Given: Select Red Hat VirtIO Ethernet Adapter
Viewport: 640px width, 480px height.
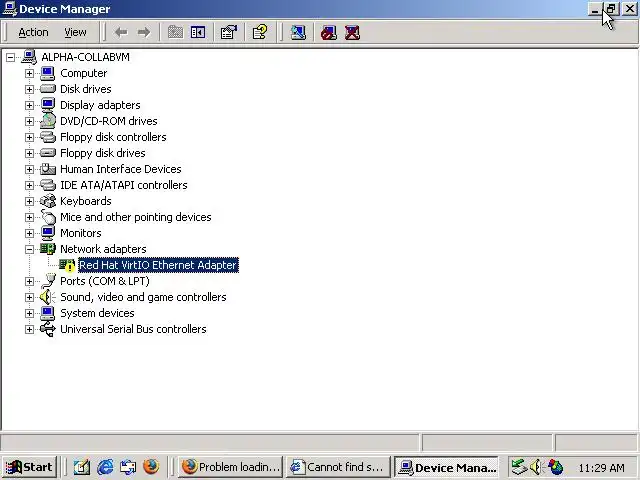Looking at the screenshot, I should [158, 265].
